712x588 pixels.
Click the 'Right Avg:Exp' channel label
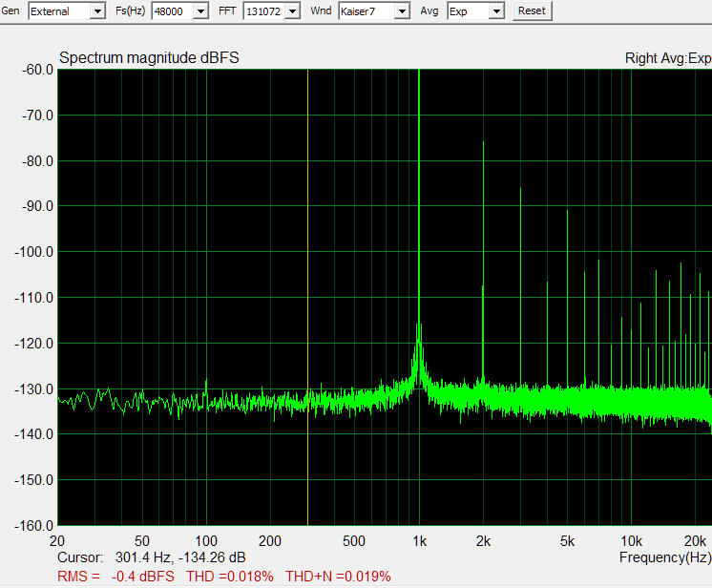[x=668, y=58]
